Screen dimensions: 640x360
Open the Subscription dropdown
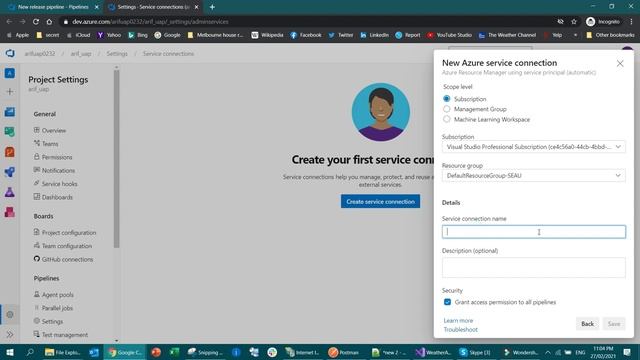click(533, 147)
